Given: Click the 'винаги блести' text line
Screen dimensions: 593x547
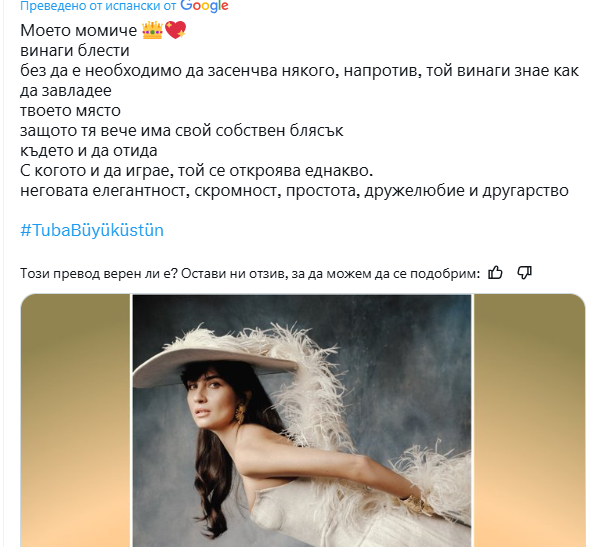Looking at the screenshot, I should click(x=75, y=51).
